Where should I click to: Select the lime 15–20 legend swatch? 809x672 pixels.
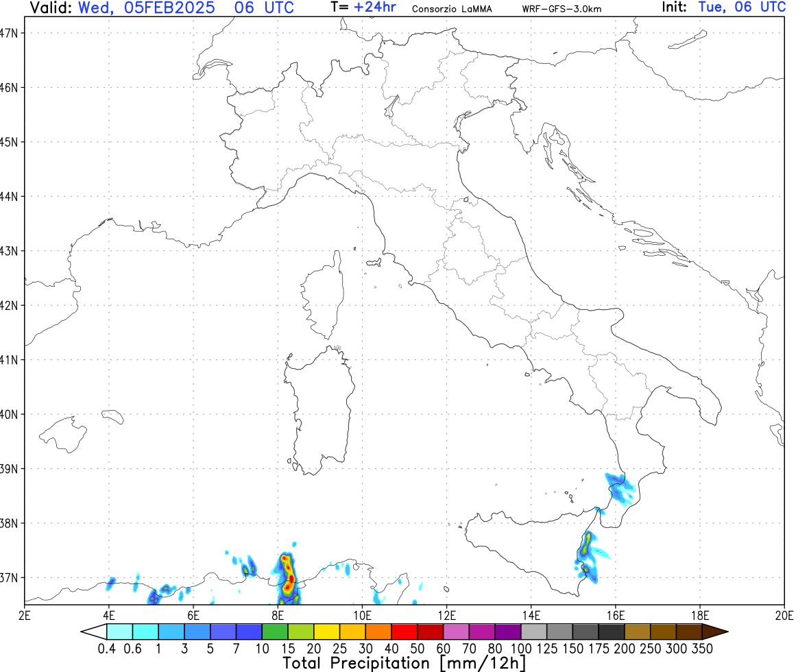[x=301, y=632]
